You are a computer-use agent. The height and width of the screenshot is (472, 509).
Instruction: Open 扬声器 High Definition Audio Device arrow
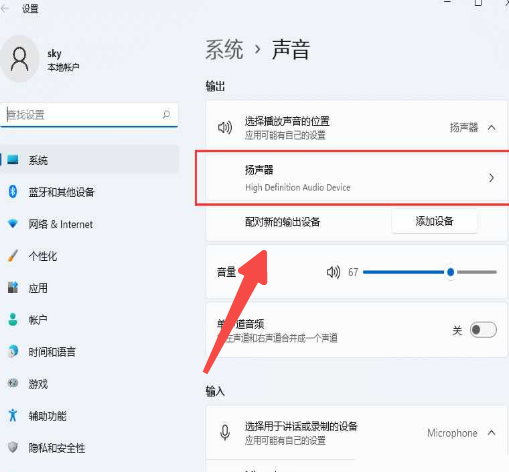[x=491, y=178]
